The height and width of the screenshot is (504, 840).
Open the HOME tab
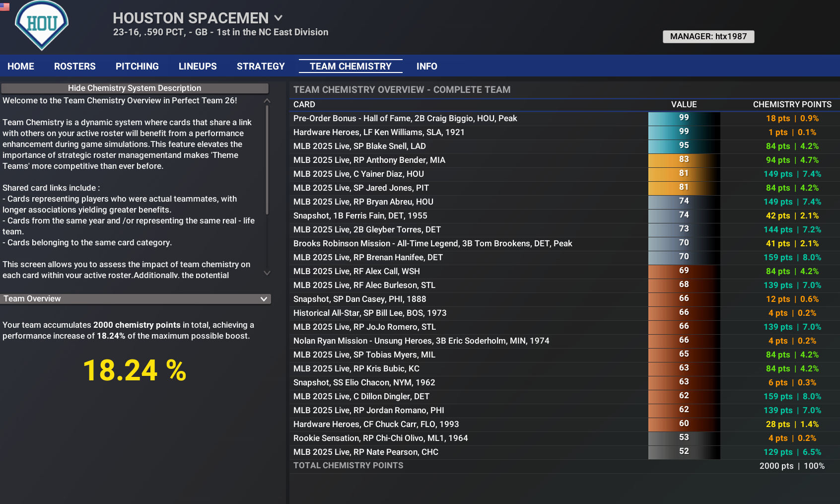click(21, 67)
